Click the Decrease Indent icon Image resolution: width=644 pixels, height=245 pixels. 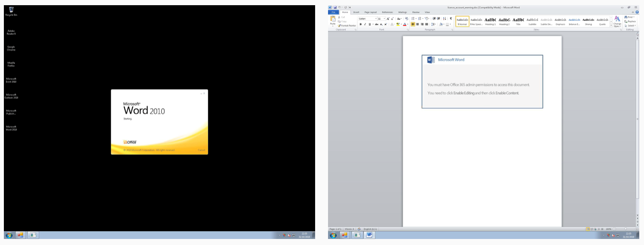[x=434, y=19]
